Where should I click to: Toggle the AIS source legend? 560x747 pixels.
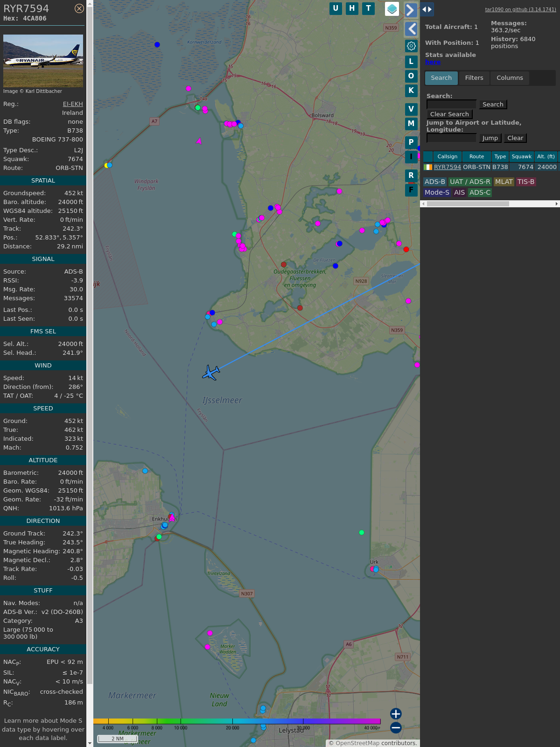460,193
